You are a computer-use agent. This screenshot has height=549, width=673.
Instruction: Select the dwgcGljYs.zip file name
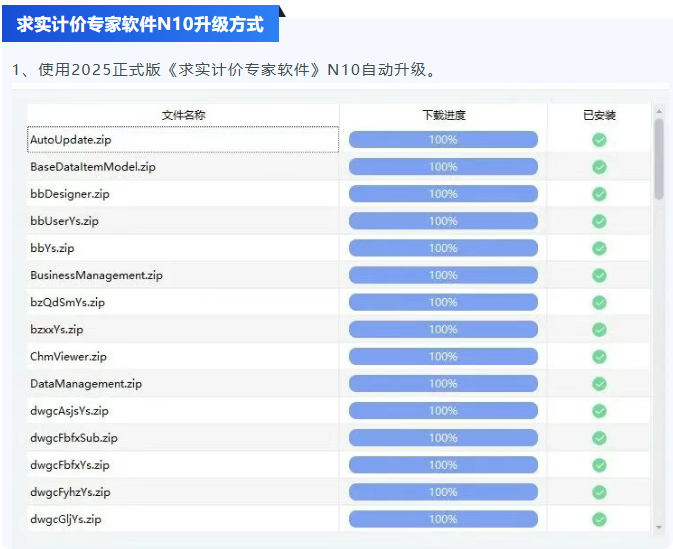coord(66,519)
